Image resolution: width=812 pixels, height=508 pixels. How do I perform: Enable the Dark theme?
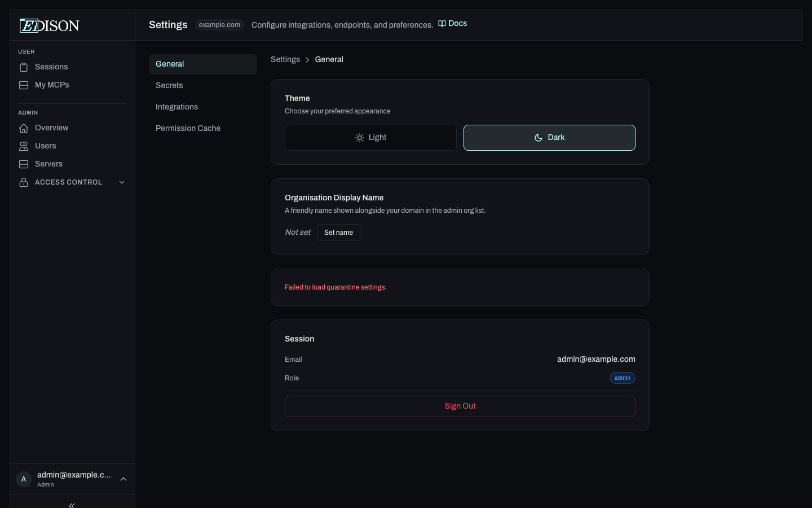pyautogui.click(x=549, y=137)
